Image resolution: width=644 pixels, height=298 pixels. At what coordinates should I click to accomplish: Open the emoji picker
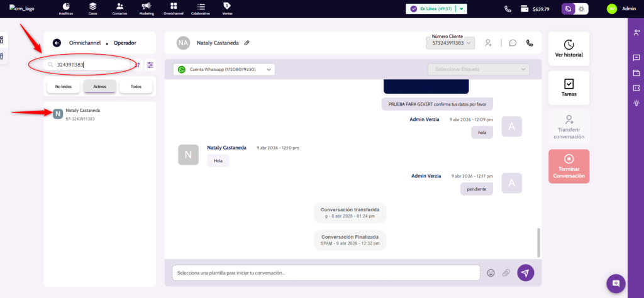[491, 272]
